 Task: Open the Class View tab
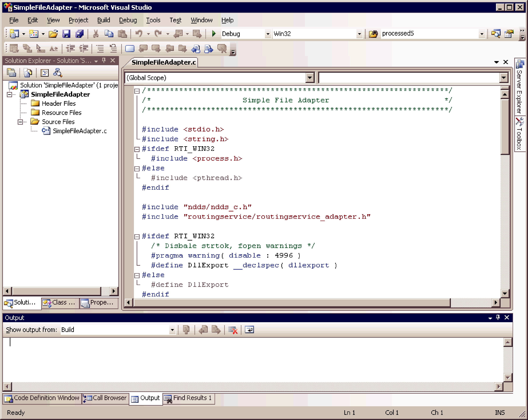[60, 303]
